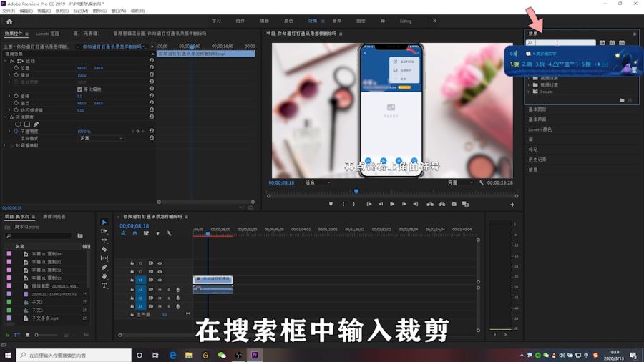
Task: Select the Razor tool in the toolbar
Action: [104, 249]
